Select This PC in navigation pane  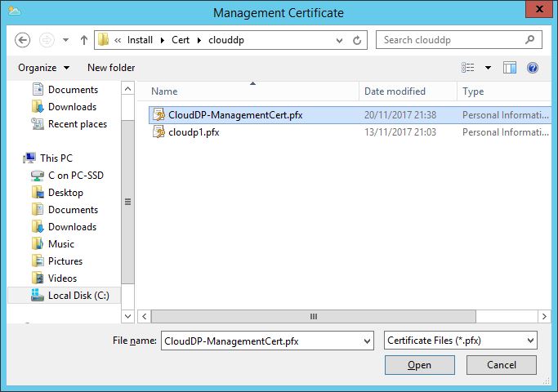[x=56, y=158]
